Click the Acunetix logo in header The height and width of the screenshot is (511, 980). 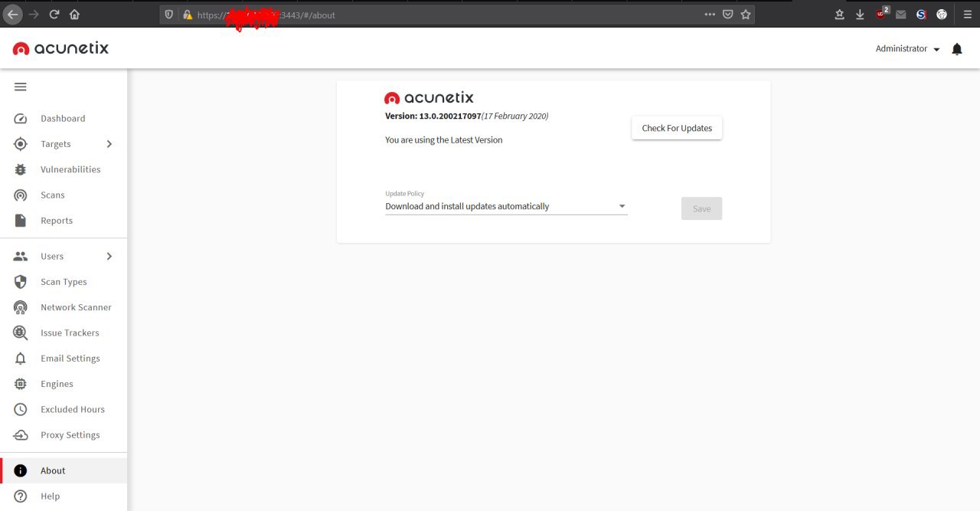[60, 48]
